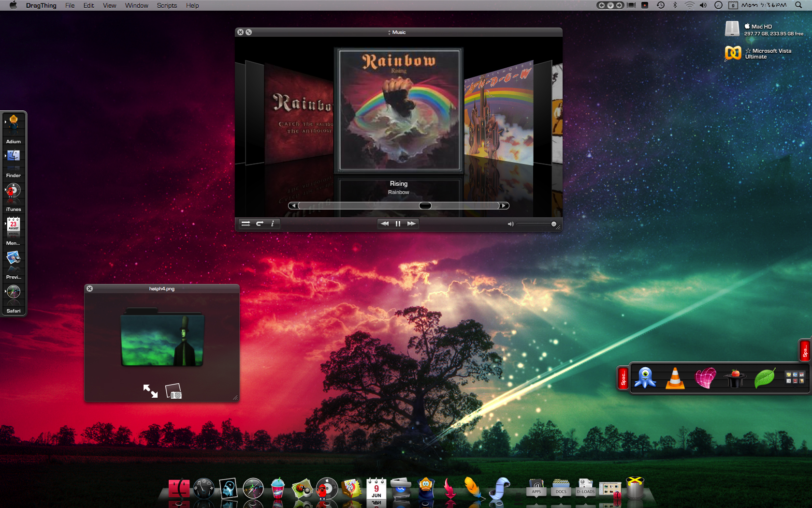Image resolution: width=812 pixels, height=508 pixels.
Task: Select the red Spac... tab on dock left edge
Action: tap(623, 378)
